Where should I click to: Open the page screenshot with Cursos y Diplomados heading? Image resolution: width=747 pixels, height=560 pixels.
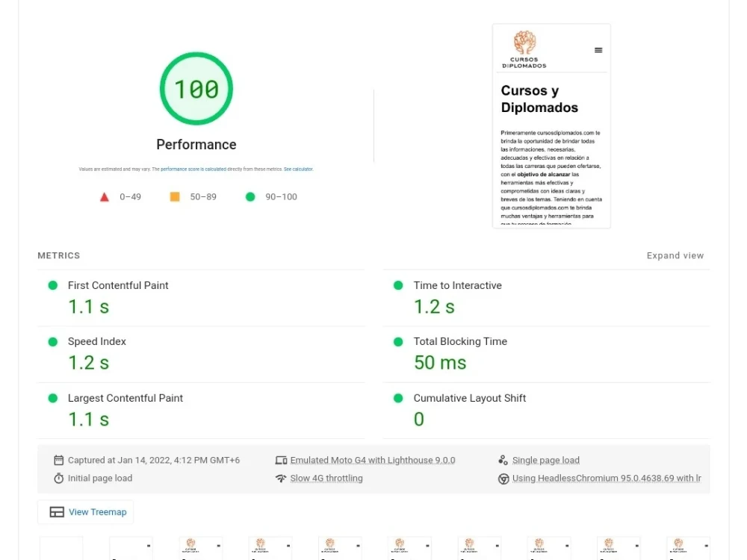(x=551, y=126)
